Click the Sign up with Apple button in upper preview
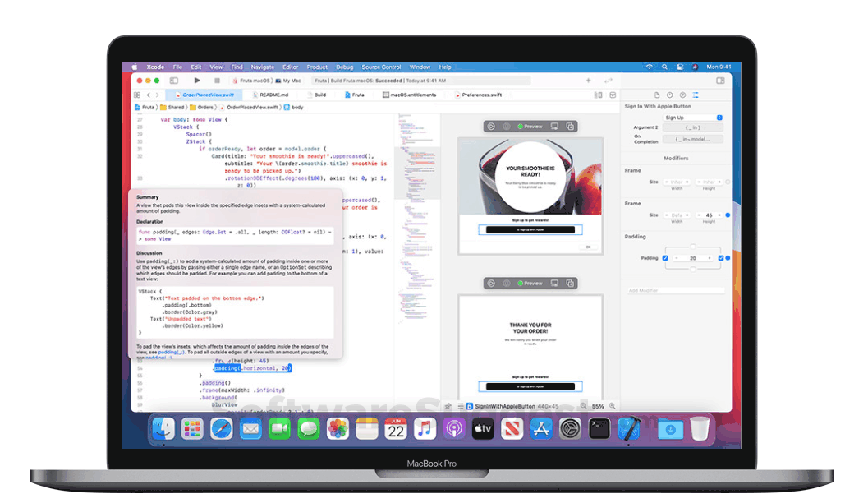Viewport: 868px width, 494px height. (x=530, y=229)
